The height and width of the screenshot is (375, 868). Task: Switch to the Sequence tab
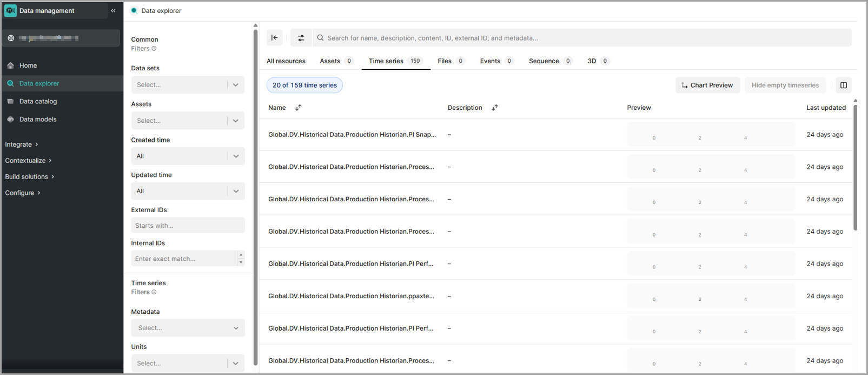pyautogui.click(x=550, y=61)
